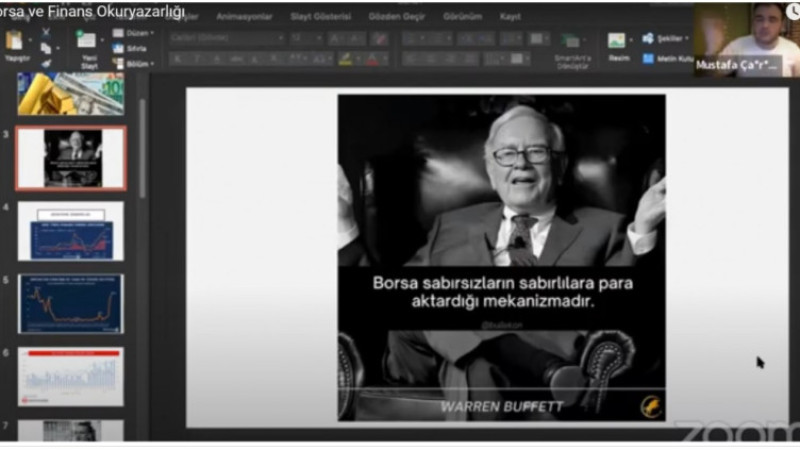Open the paste options arrow
Viewport: 800px width, 450px height.
point(30,40)
